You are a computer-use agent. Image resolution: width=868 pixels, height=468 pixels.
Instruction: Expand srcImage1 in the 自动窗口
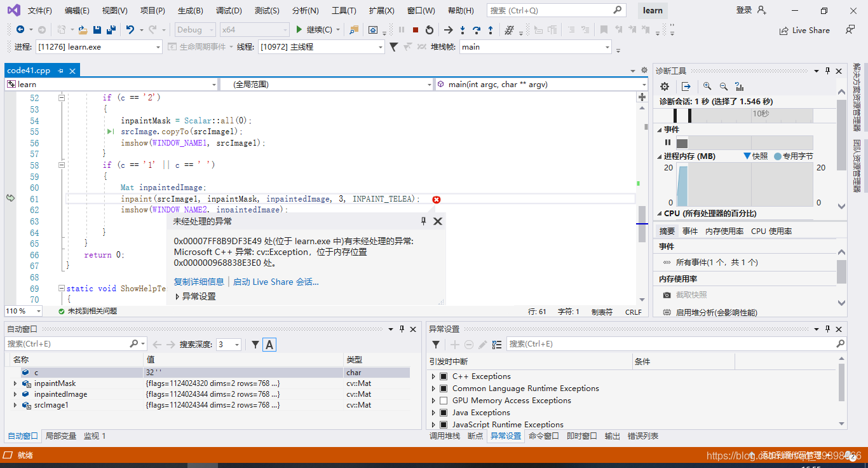click(x=14, y=404)
